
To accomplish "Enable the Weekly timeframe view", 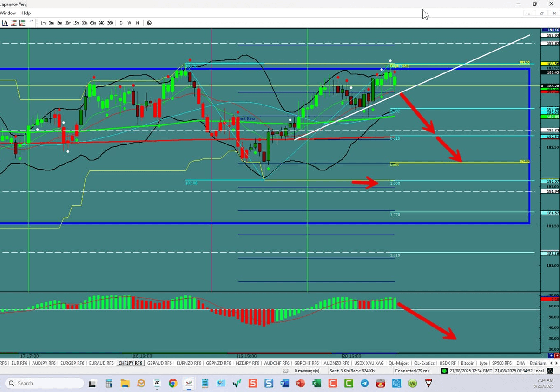I will [129, 23].
